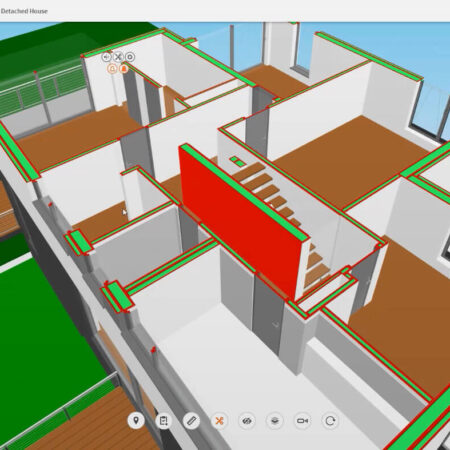Click the Detached House title
The image size is (450, 450).
coord(24,11)
